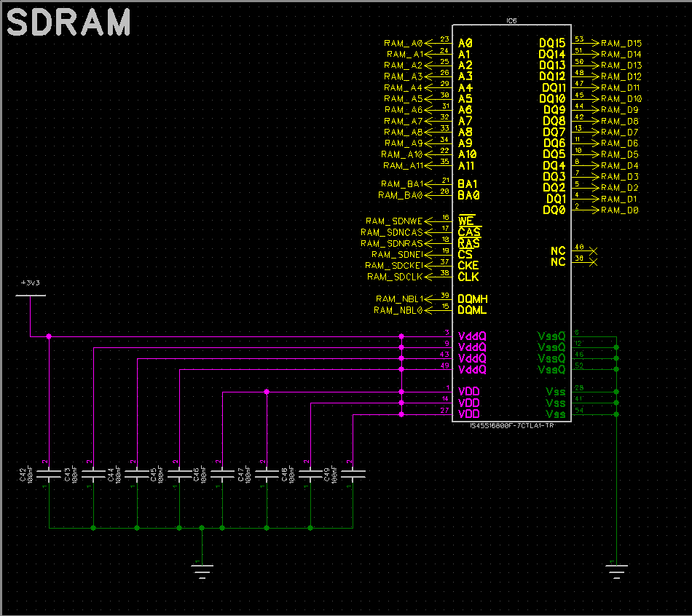Click the DQ8 pin name inside IC6
The width and height of the screenshot is (692, 616).
[x=554, y=121]
